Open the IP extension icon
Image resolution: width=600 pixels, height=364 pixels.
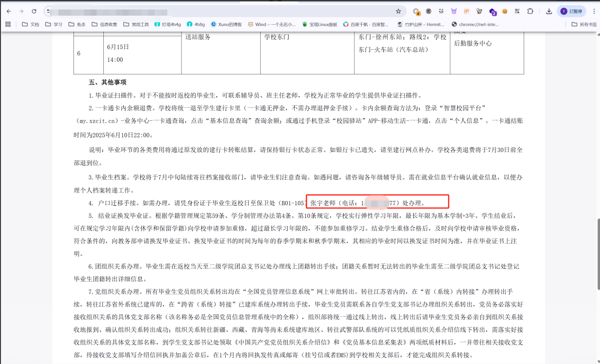466,11
